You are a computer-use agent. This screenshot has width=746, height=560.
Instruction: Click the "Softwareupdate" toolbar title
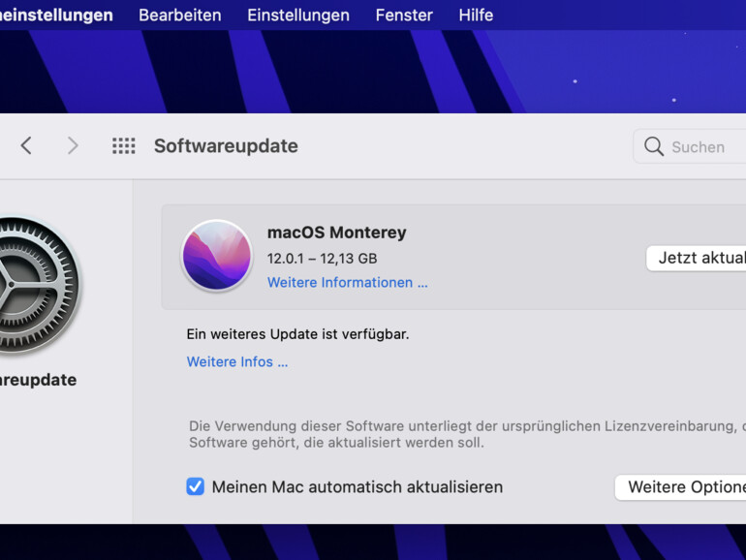click(226, 146)
